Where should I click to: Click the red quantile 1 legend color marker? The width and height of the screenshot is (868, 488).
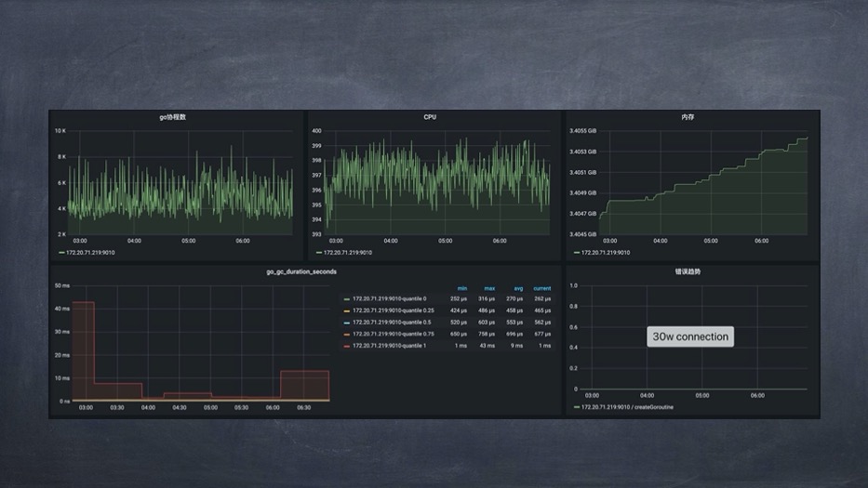[x=347, y=345]
